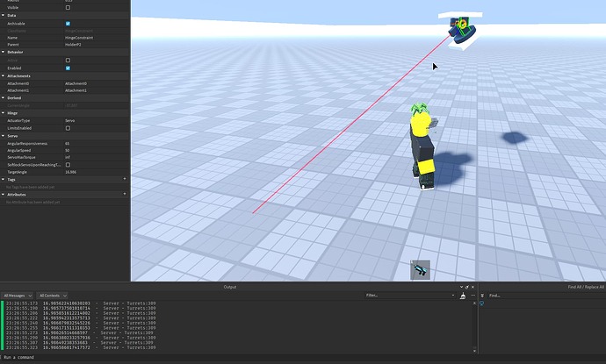Toggle SoftlockServoUponReachingTarget checkbox

pyautogui.click(x=68, y=165)
